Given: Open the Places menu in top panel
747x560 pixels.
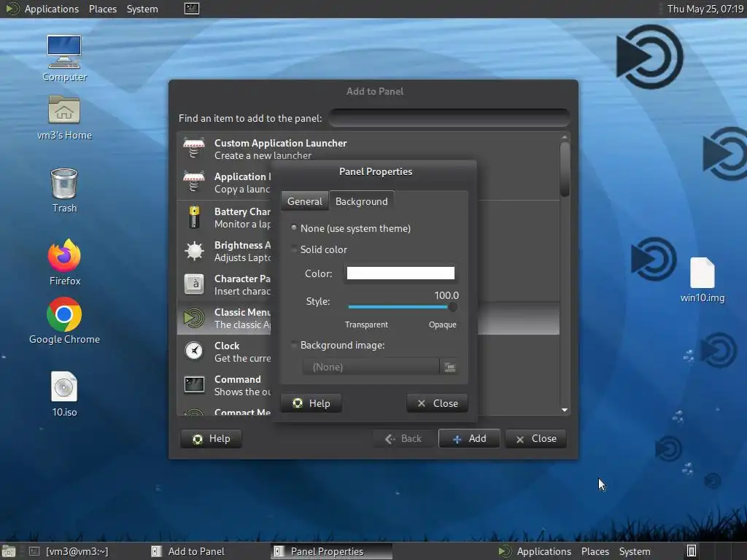Looking at the screenshot, I should click(x=102, y=9).
